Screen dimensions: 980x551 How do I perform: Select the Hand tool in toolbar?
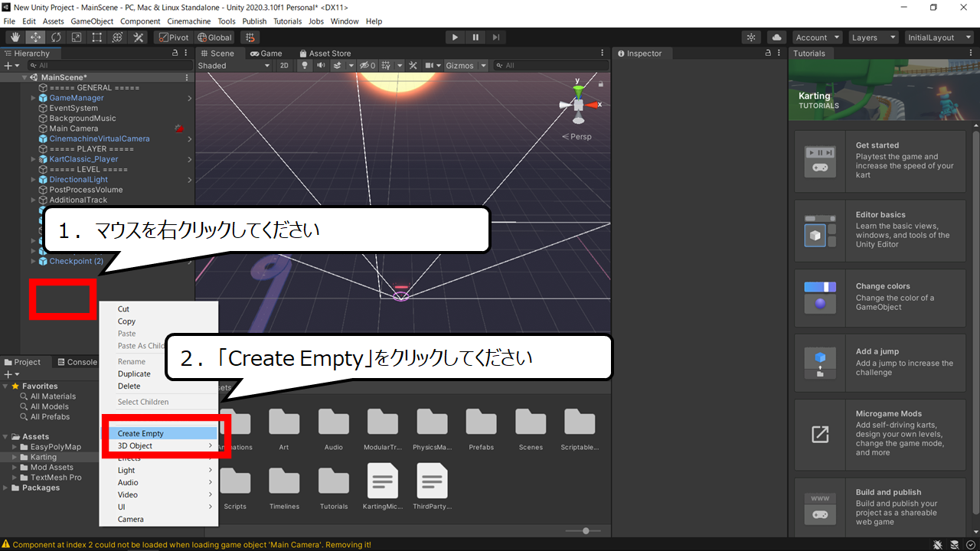pyautogui.click(x=15, y=37)
